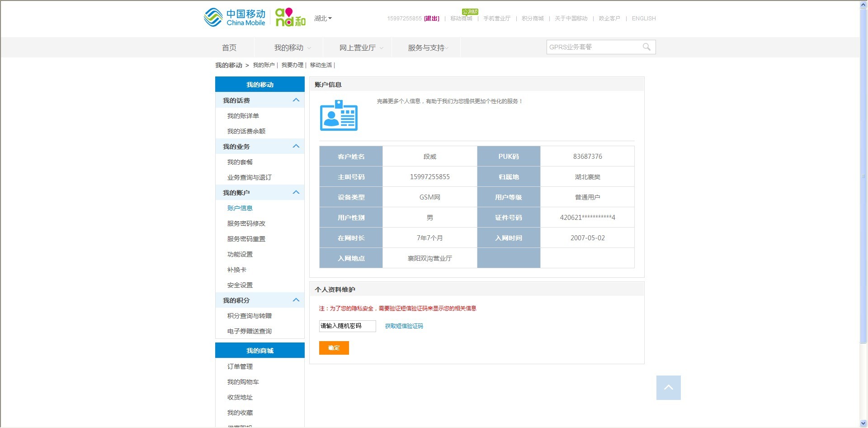Click the search magnifier icon
The height and width of the screenshot is (428, 868).
point(646,47)
